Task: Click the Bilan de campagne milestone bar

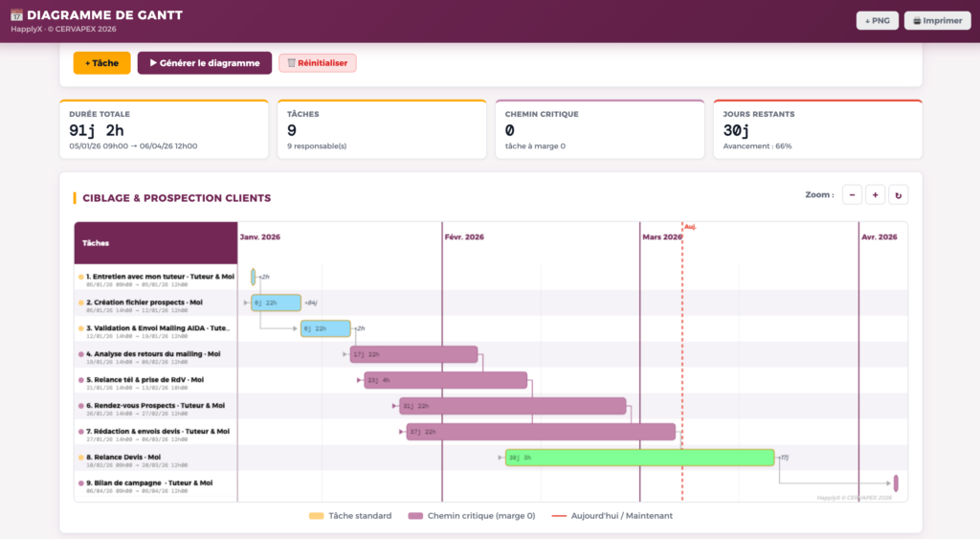Action: pyautogui.click(x=896, y=483)
